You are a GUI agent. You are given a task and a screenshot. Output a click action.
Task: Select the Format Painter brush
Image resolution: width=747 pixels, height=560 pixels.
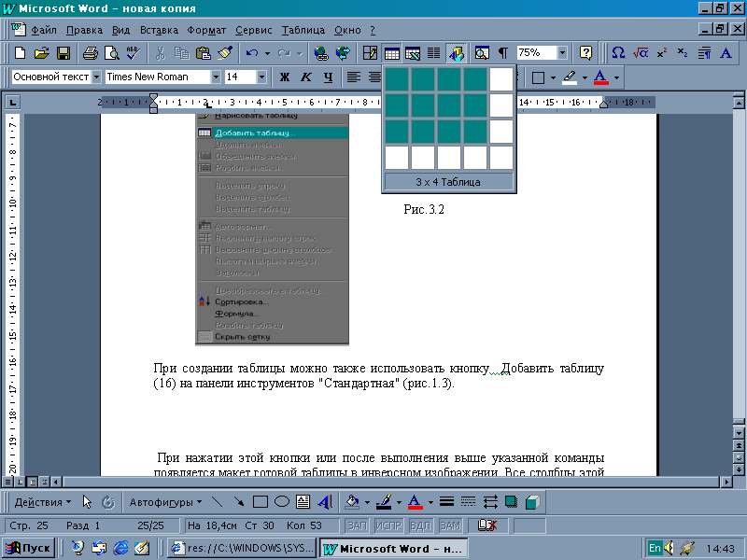tap(225, 53)
